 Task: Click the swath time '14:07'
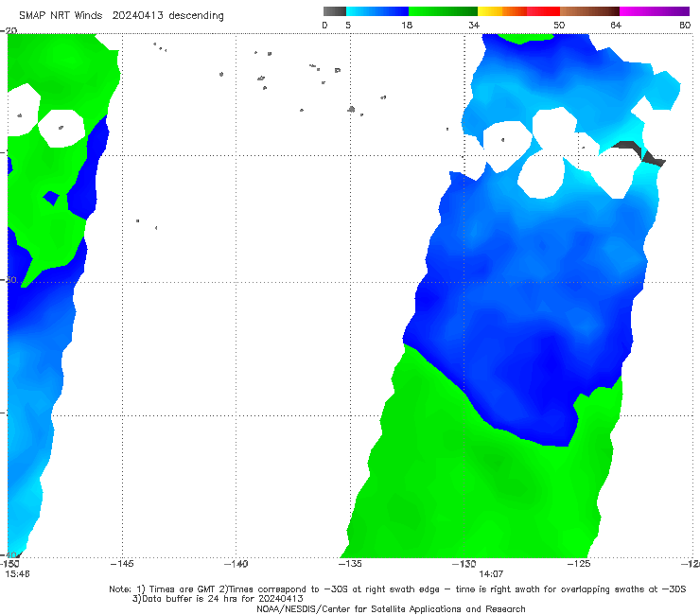point(491,574)
